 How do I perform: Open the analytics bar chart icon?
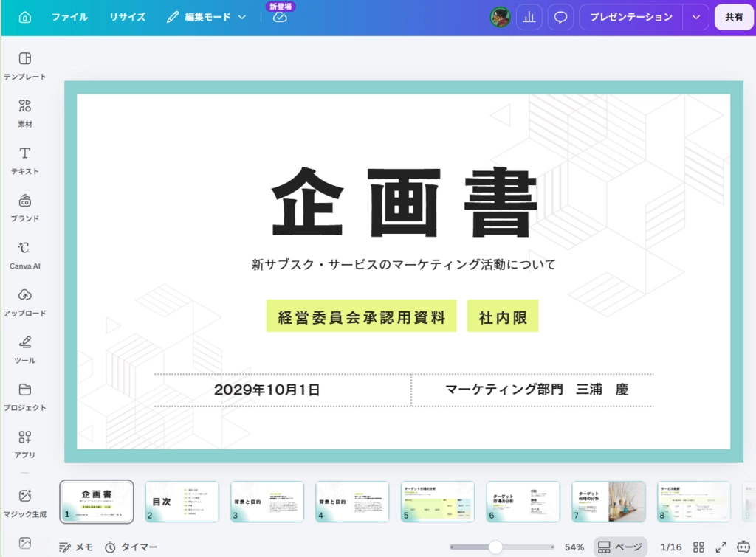point(529,18)
